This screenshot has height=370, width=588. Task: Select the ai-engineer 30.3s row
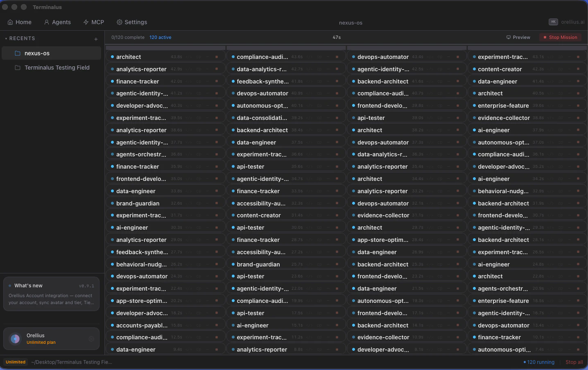pos(165,228)
